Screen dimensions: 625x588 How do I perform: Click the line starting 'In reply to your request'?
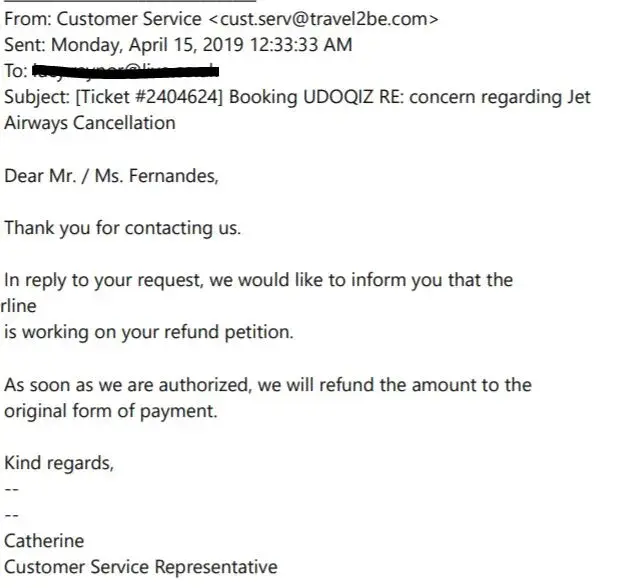[258, 280]
